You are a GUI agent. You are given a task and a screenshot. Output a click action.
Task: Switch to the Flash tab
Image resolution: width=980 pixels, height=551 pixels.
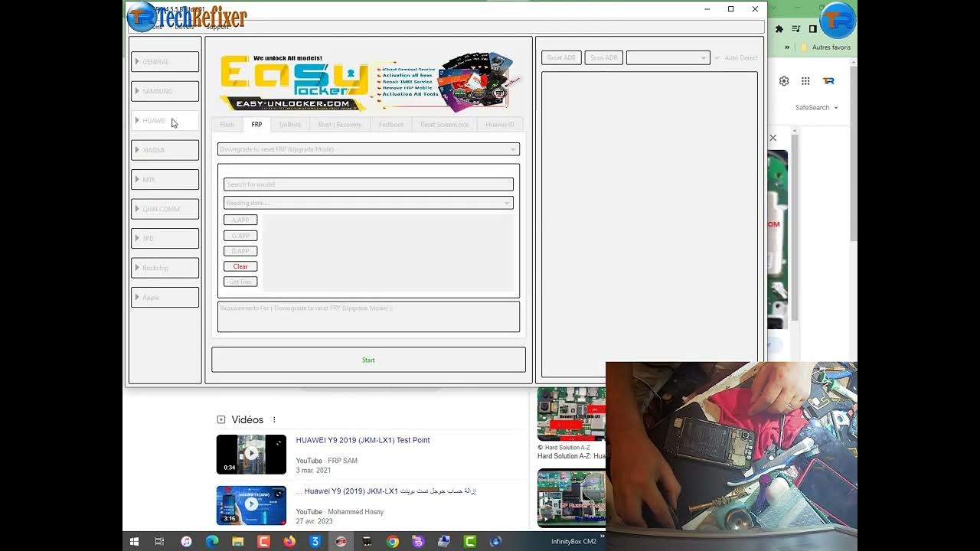[x=227, y=124]
